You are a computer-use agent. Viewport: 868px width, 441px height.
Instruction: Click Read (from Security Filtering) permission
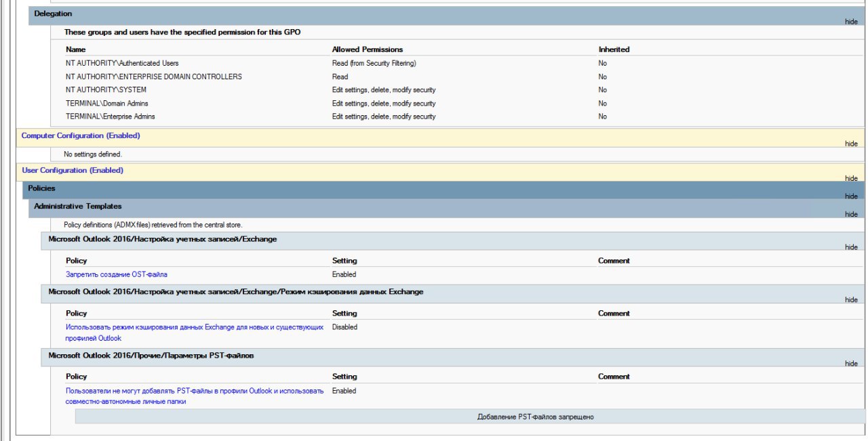pos(374,63)
